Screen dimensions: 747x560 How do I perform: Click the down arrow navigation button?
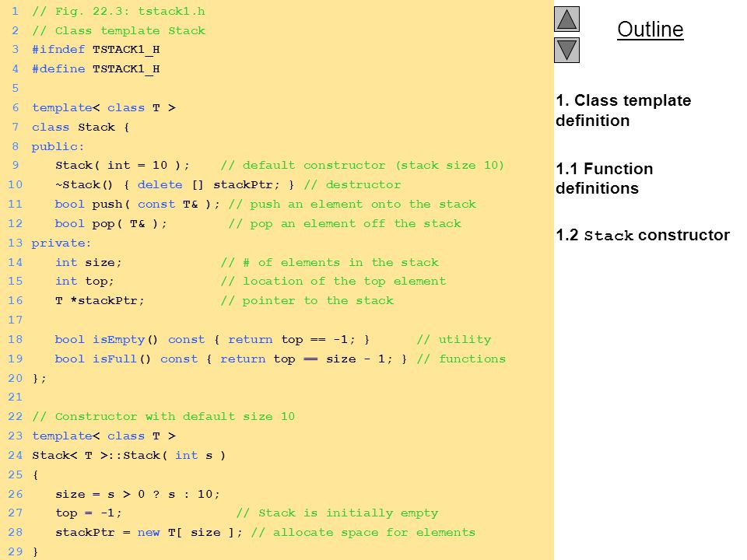(x=566, y=50)
